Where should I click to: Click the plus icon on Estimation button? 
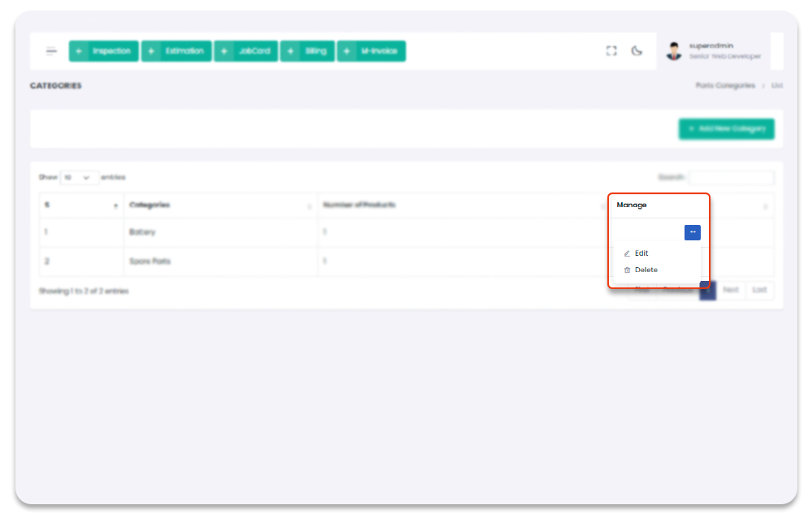(152, 51)
